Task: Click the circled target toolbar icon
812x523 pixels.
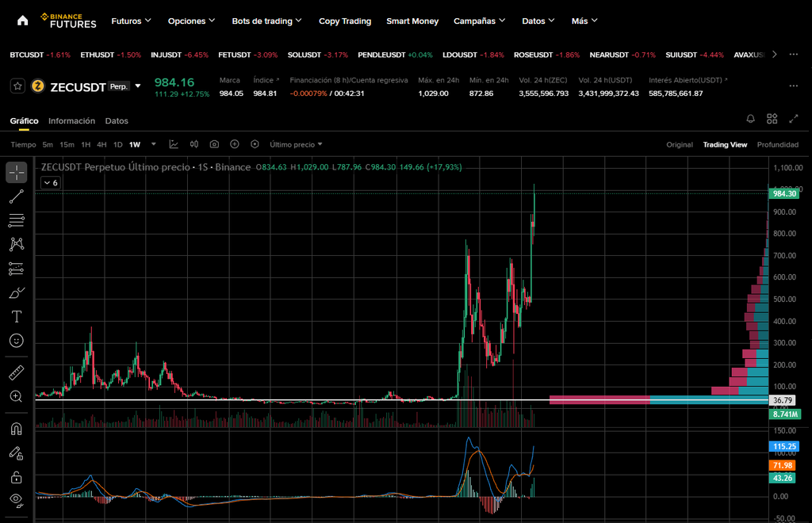Action: 255,144
